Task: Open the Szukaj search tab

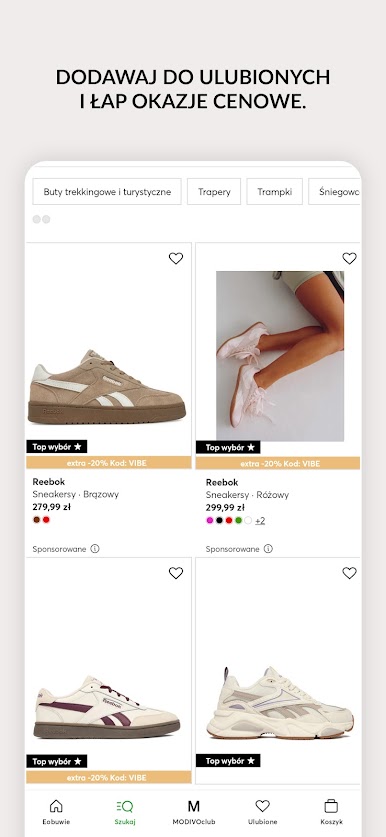Action: pos(124,812)
